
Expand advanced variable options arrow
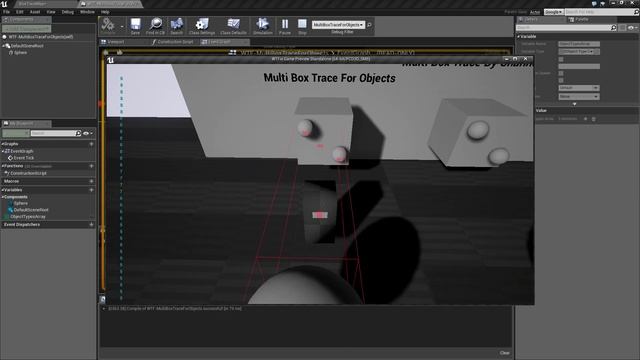(x=574, y=104)
